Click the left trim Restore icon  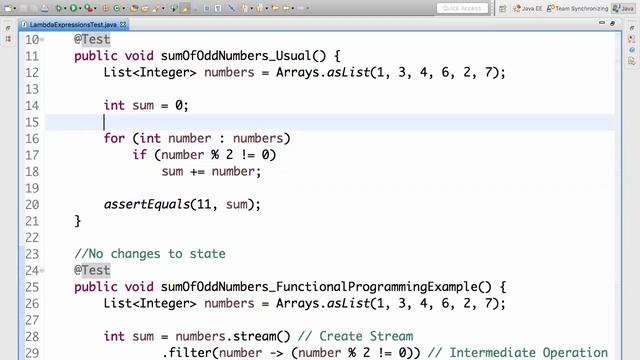(x=8, y=28)
